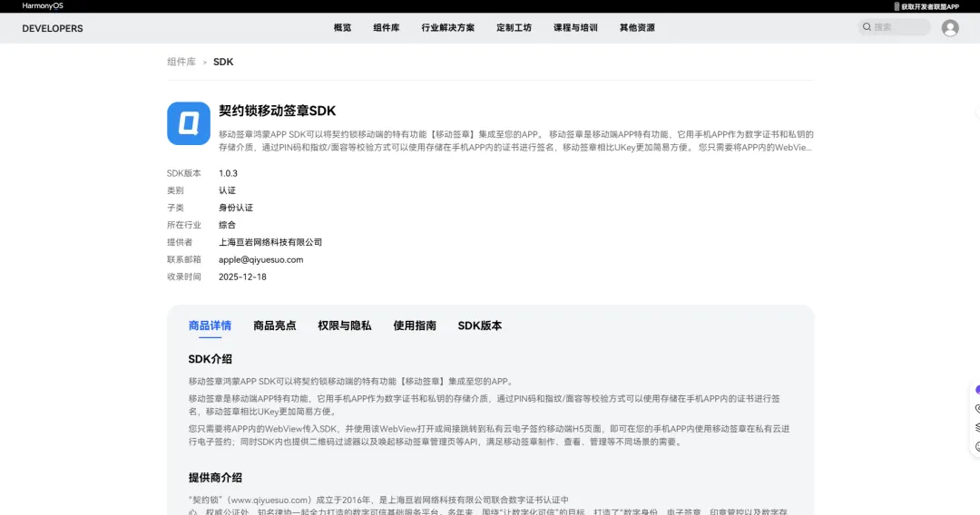Click the 收录时间 field label

click(x=183, y=277)
